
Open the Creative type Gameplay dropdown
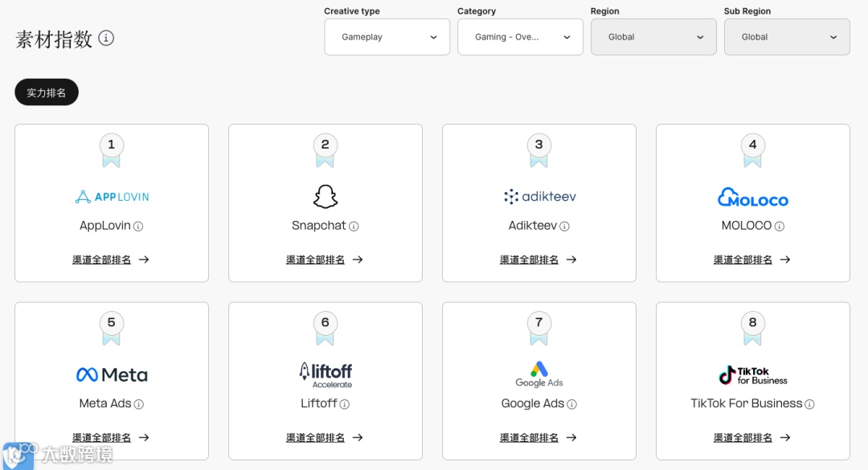click(387, 37)
